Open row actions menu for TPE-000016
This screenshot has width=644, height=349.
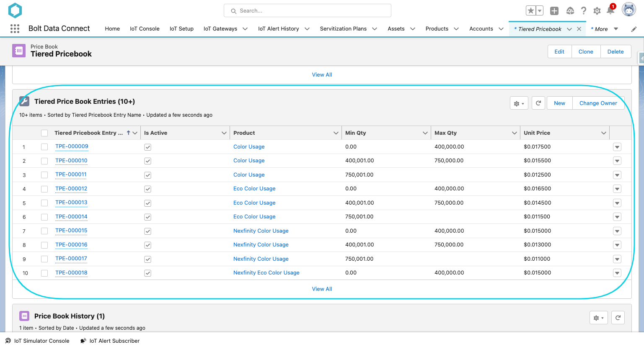click(617, 245)
